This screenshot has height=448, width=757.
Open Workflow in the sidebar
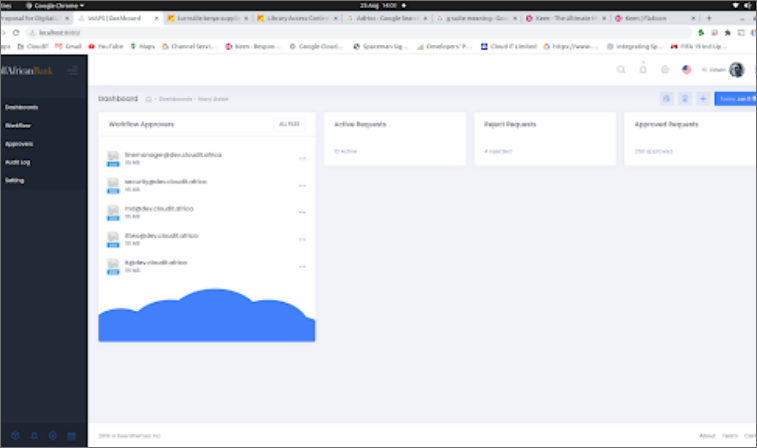point(18,125)
